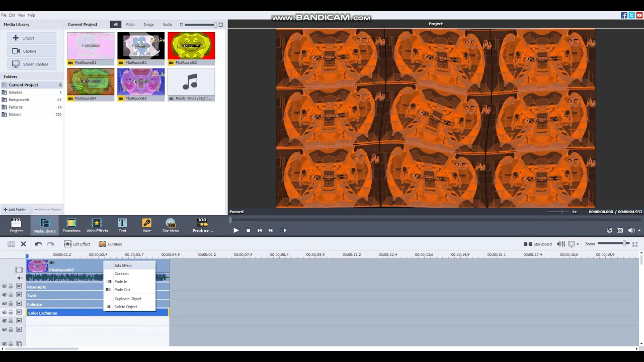This screenshot has height=362, width=644.
Task: Open the Transitions section
Action: (x=71, y=226)
